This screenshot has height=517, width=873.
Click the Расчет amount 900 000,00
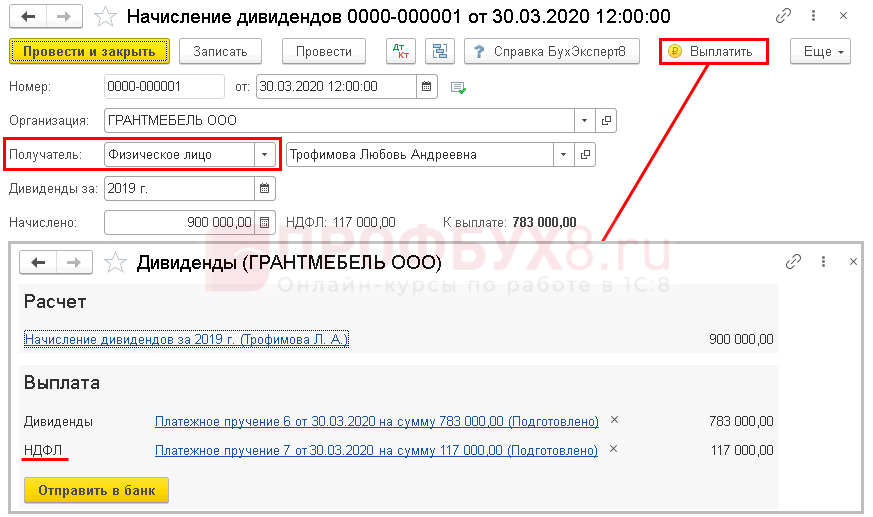pyautogui.click(x=741, y=339)
